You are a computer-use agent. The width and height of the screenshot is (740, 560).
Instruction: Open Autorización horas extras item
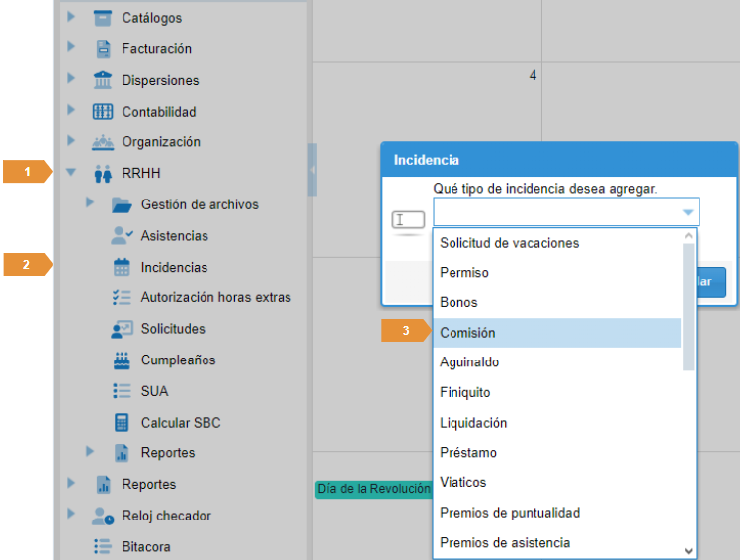coord(215,297)
